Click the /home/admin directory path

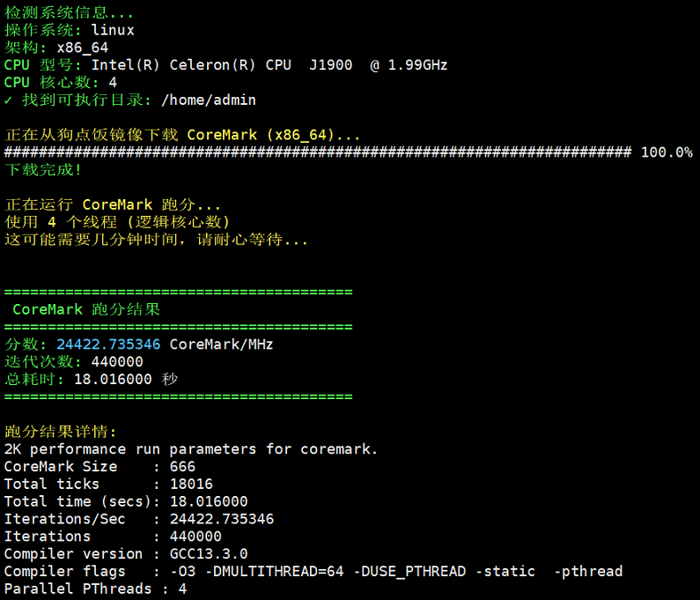(x=209, y=100)
